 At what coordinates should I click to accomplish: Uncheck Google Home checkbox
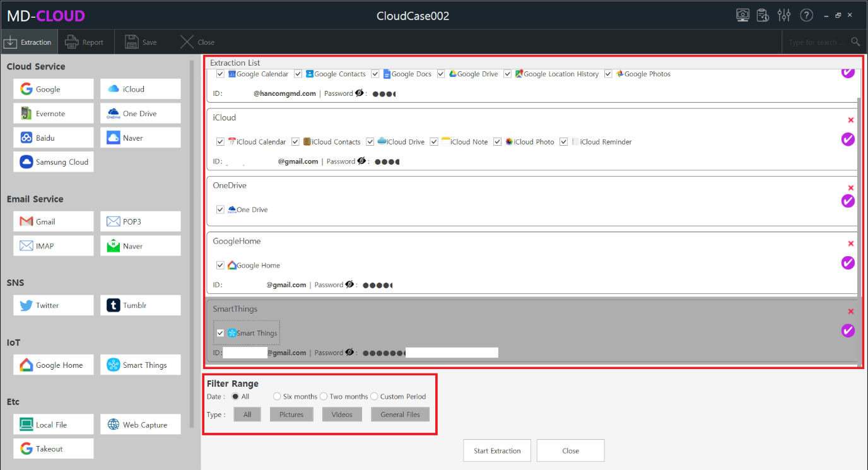(x=220, y=265)
